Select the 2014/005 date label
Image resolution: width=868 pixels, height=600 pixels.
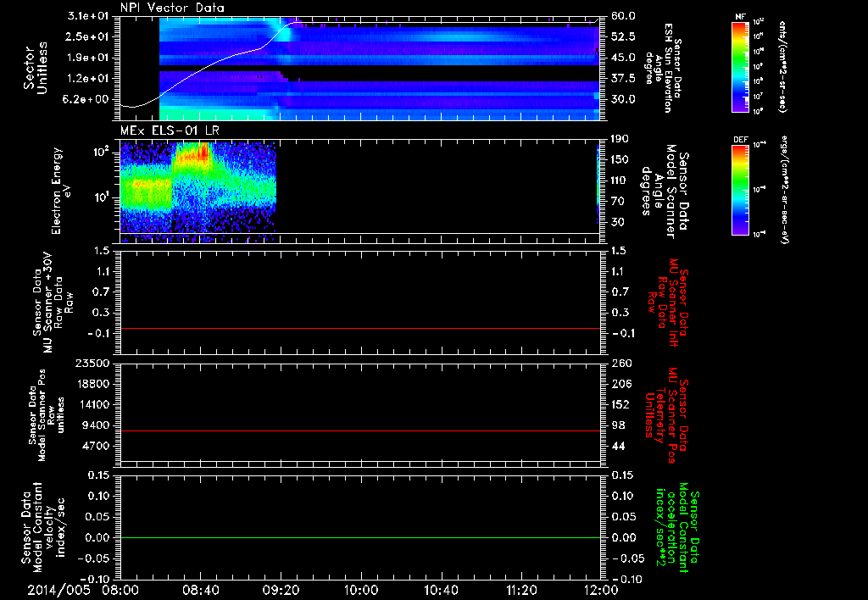(58, 590)
